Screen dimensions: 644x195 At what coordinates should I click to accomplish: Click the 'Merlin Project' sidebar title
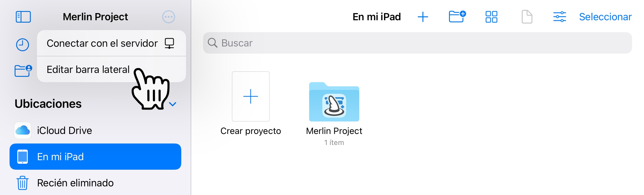point(95,17)
